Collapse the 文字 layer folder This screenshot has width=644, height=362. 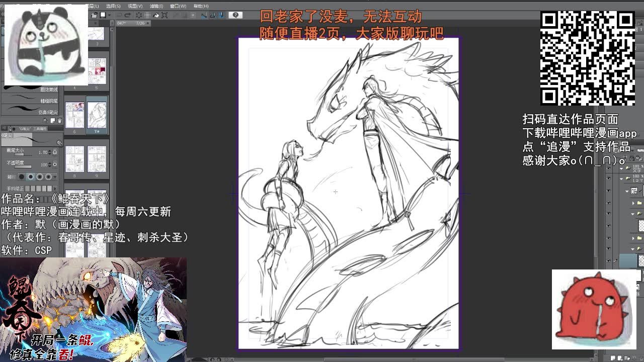click(621, 168)
